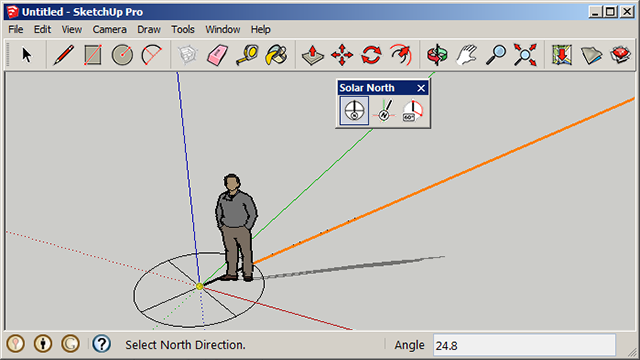Select the Rotate tool
Image resolution: width=640 pixels, height=360 pixels.
click(371, 55)
